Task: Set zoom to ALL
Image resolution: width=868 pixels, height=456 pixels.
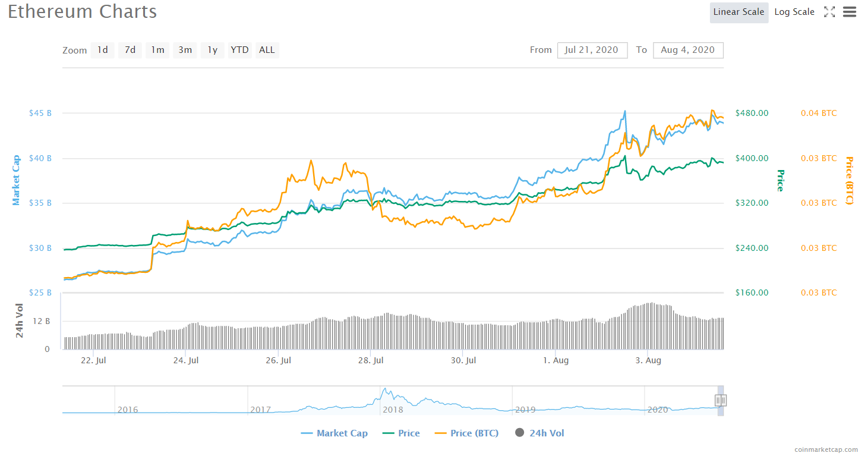Action: click(267, 50)
